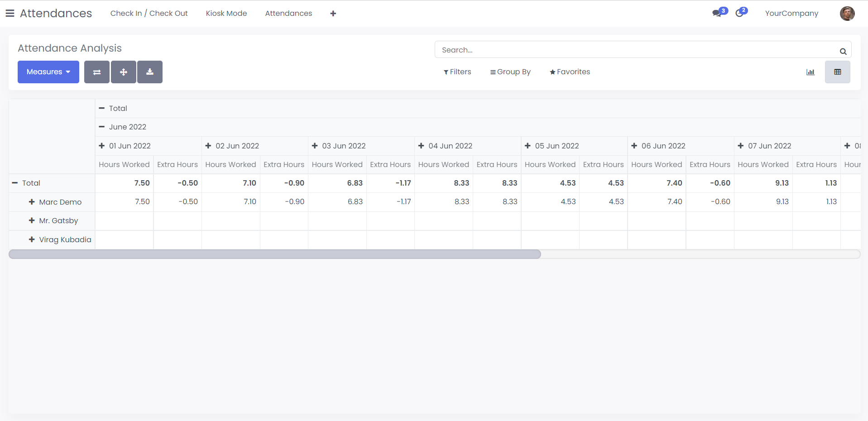Expand the Virag Kubadia row
The height and width of the screenshot is (421, 868).
pos(60,239)
